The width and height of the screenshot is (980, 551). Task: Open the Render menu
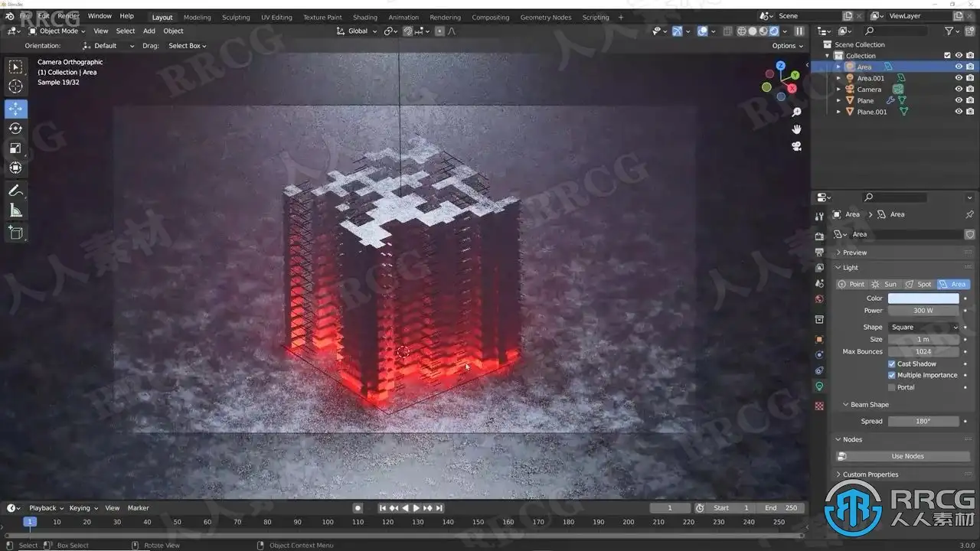68,16
